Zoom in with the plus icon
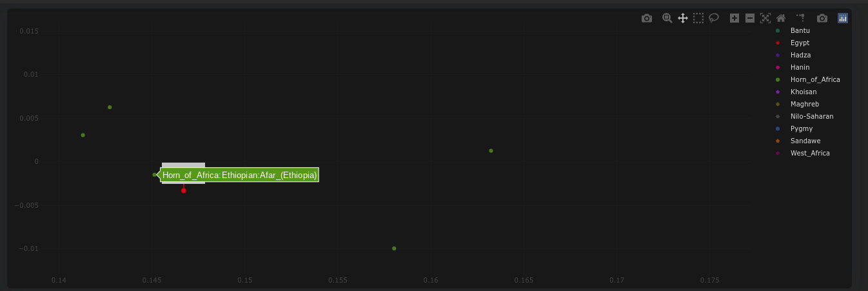This screenshot has width=868, height=291. (735, 18)
